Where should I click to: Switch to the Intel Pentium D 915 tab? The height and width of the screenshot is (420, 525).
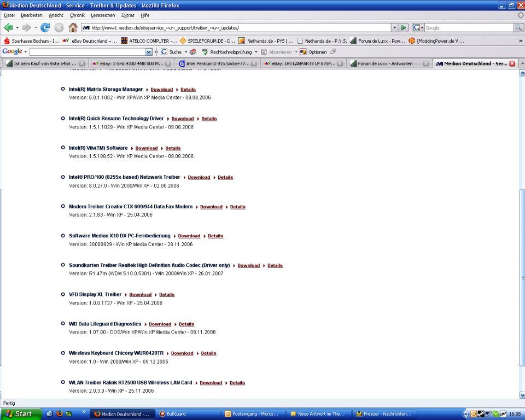pyautogui.click(x=217, y=63)
